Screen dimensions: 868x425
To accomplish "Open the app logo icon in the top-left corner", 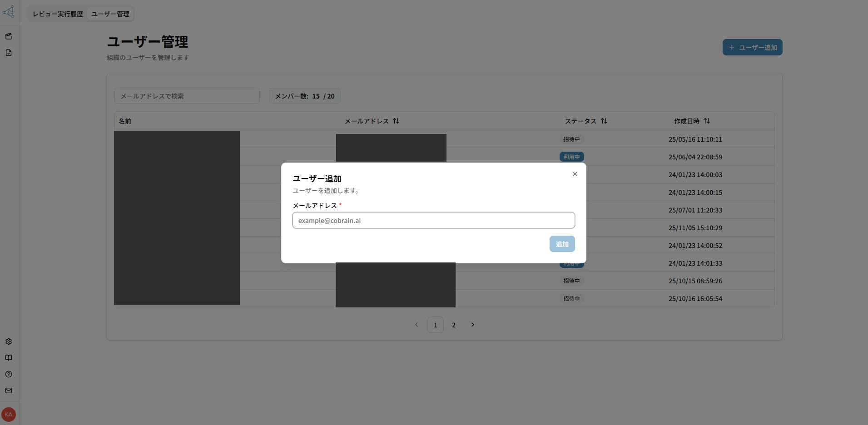I will pos(10,12).
